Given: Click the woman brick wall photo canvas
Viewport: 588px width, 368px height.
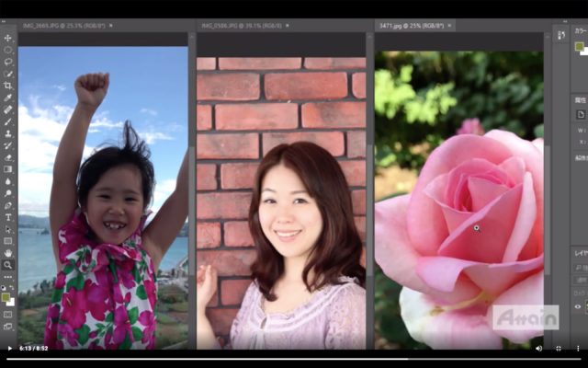Looking at the screenshot, I should click(x=281, y=203).
